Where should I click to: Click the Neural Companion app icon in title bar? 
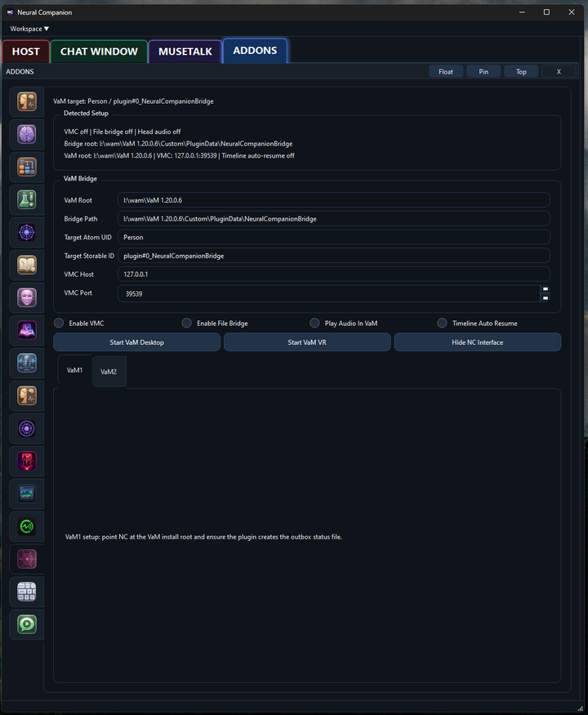(10, 12)
